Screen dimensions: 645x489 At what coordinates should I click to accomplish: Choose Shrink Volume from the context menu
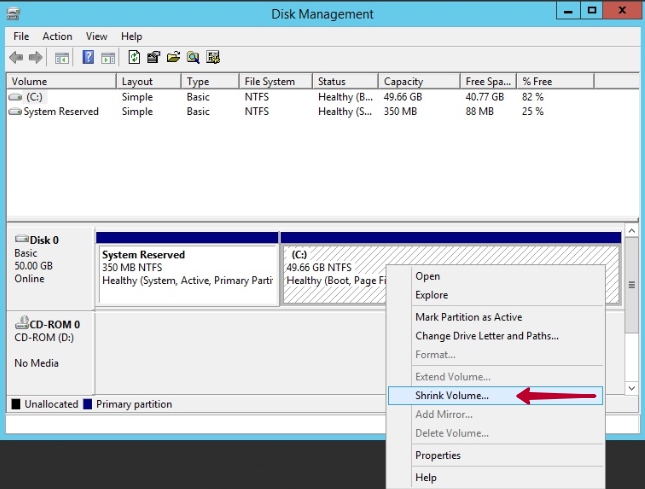click(x=452, y=396)
